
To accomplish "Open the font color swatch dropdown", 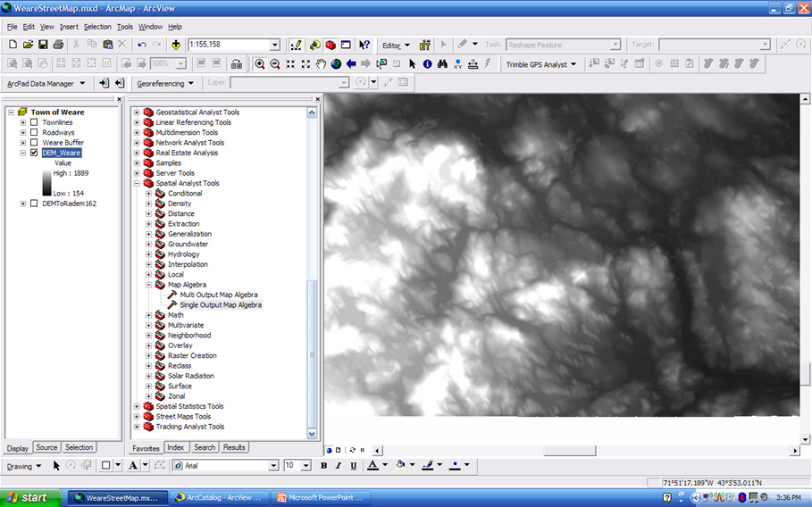I will [x=385, y=466].
